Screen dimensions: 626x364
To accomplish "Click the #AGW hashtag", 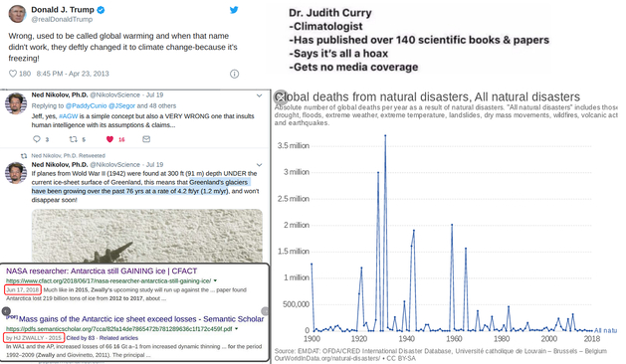I will 68,116.
